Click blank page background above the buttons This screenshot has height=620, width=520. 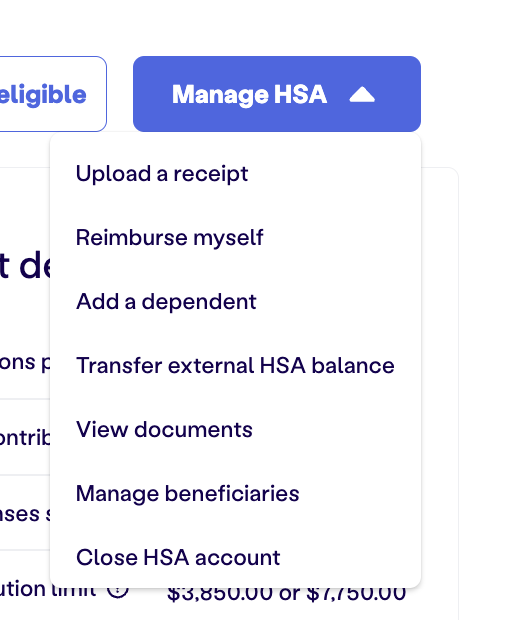point(257,26)
